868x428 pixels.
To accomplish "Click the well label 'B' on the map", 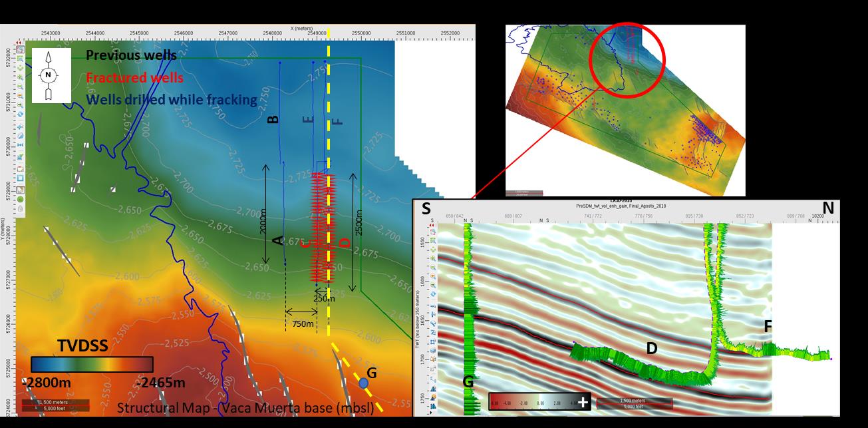I will (272, 120).
